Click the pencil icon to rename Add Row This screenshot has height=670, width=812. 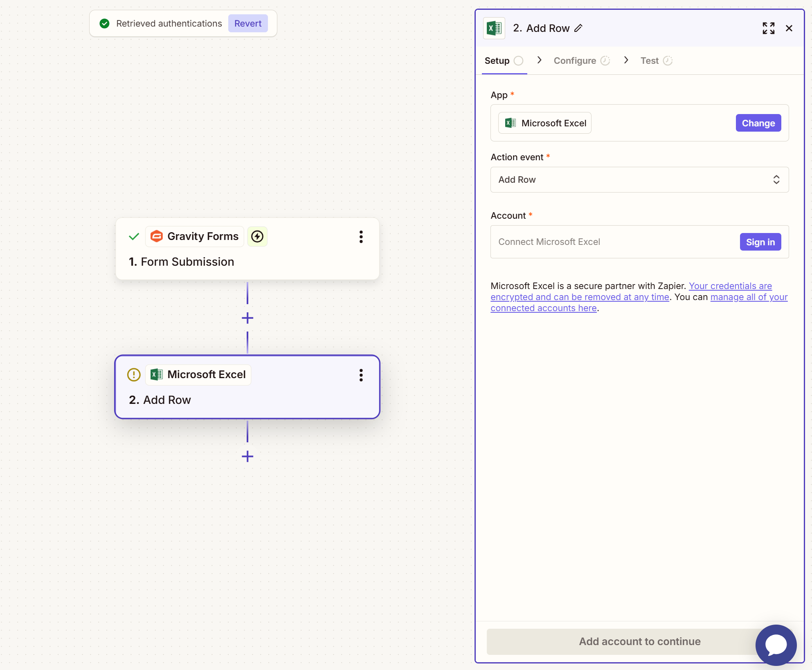point(578,28)
